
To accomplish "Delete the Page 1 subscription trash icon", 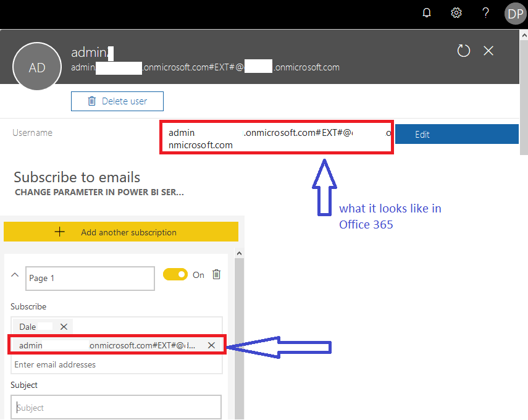I will pos(217,274).
